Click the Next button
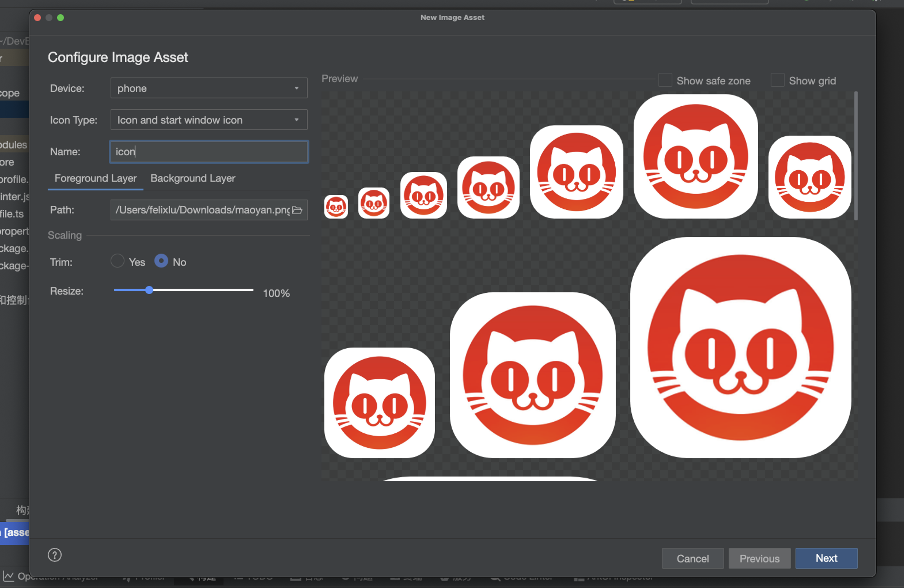Screen dimensions: 904x588 826,558
